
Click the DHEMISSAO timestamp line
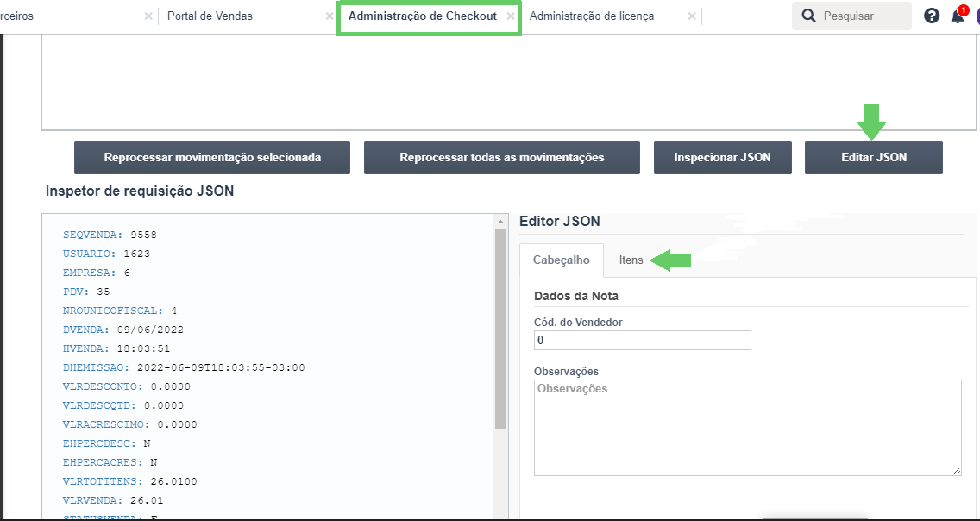tap(185, 367)
